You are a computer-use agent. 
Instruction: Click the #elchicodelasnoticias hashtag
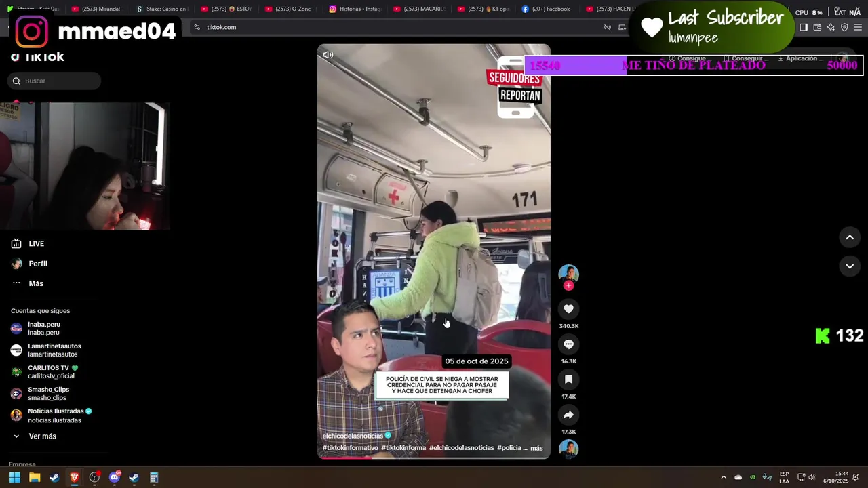click(x=461, y=448)
